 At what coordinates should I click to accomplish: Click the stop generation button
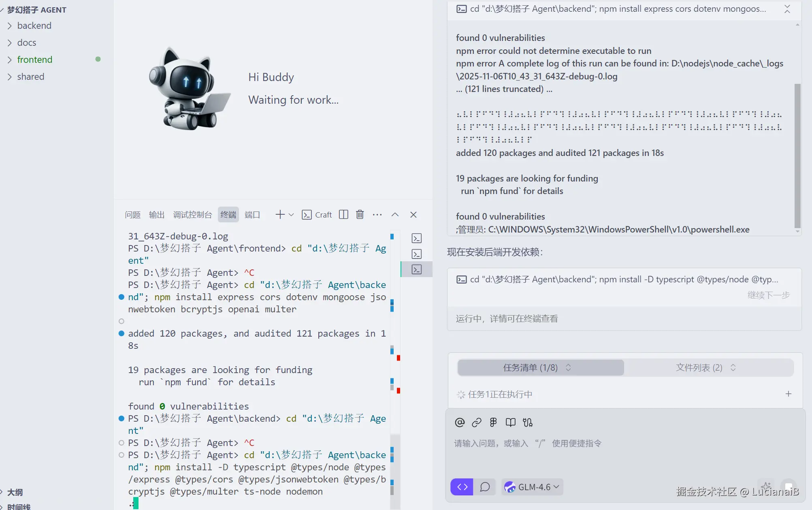pos(788,486)
